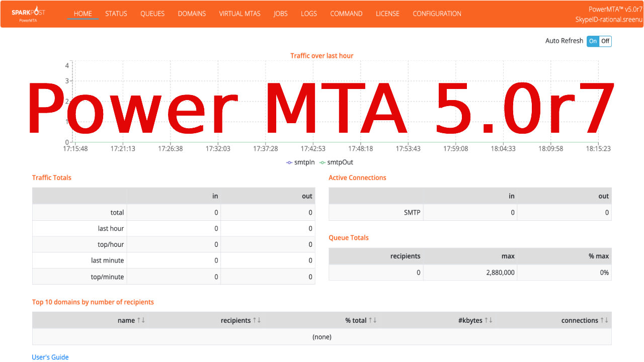Click the Auto Refresh label
644x362 pixels.
pos(564,41)
